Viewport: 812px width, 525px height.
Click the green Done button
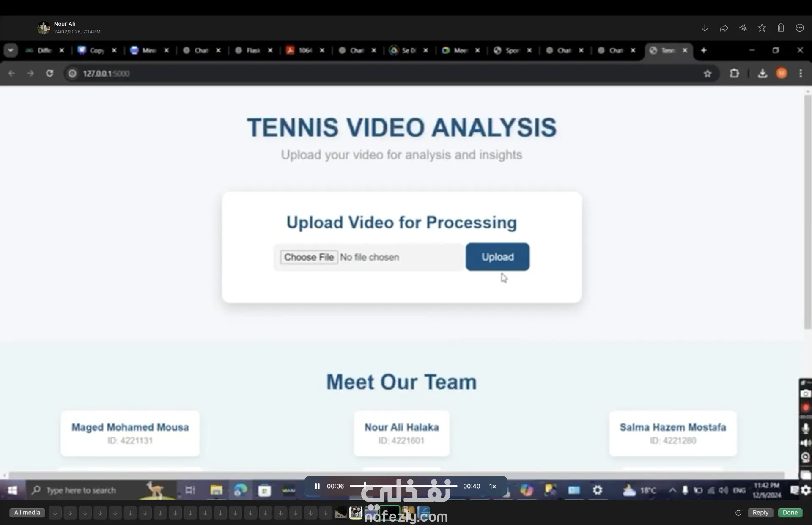[790, 513]
